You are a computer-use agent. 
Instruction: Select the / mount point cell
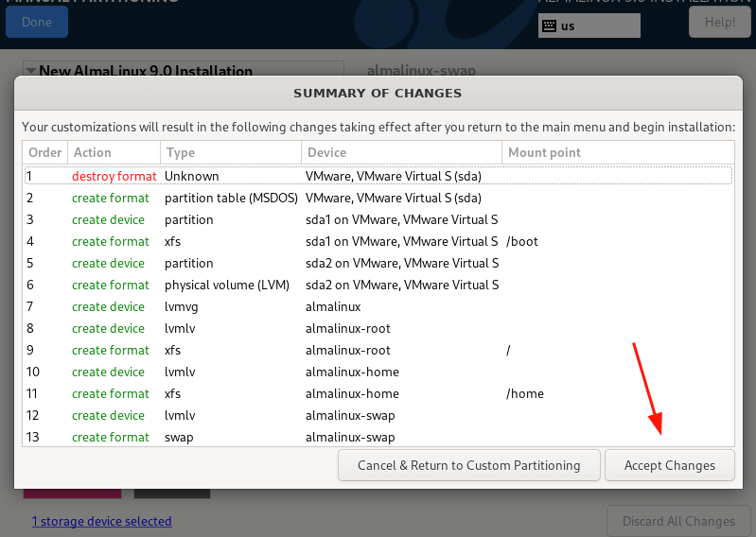508,350
